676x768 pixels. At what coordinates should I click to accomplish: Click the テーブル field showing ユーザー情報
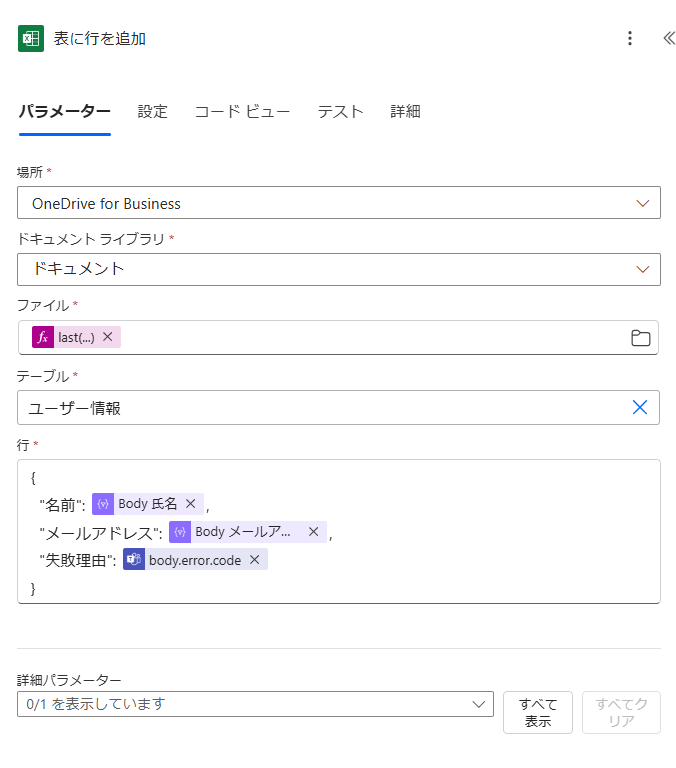pyautogui.click(x=338, y=408)
